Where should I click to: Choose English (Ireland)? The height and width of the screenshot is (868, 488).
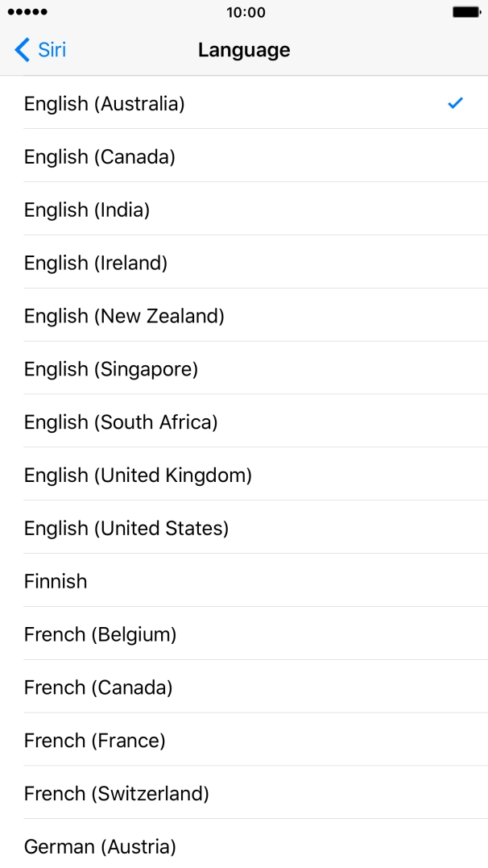(93, 263)
